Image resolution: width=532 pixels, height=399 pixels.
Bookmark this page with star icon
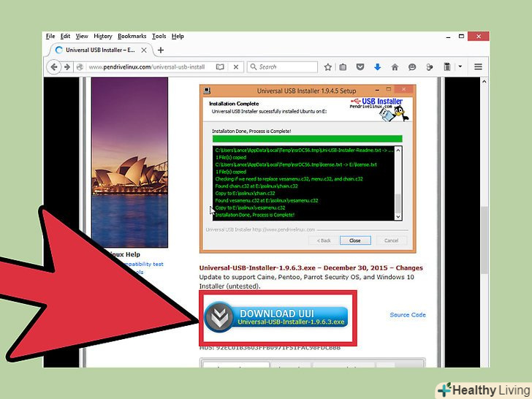pyautogui.click(x=327, y=66)
